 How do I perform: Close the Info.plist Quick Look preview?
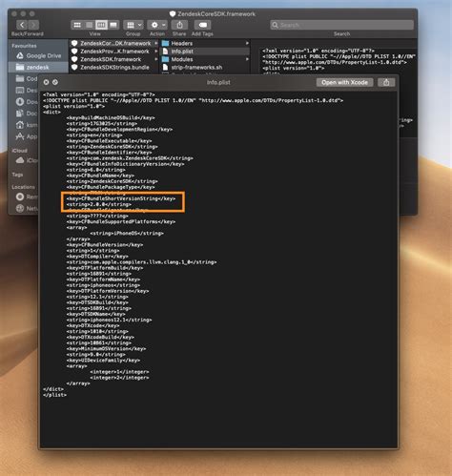[46, 82]
